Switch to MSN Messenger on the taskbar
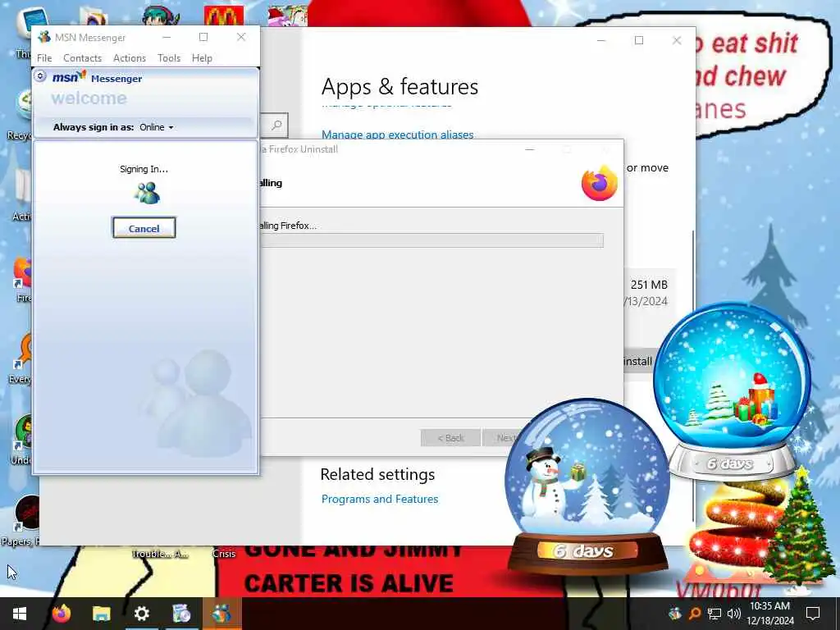The width and height of the screenshot is (840, 630). (x=221, y=614)
